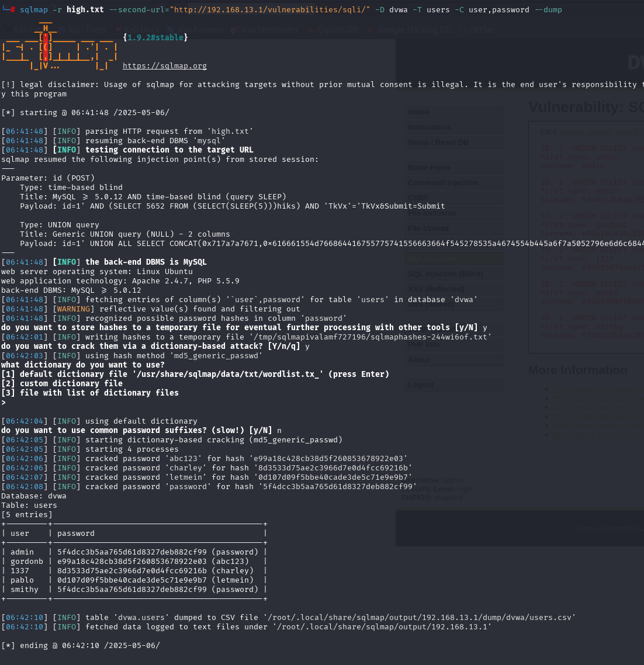The width and height of the screenshot is (644, 665).
Task: Click the users.csv dump file path
Action: point(419,617)
